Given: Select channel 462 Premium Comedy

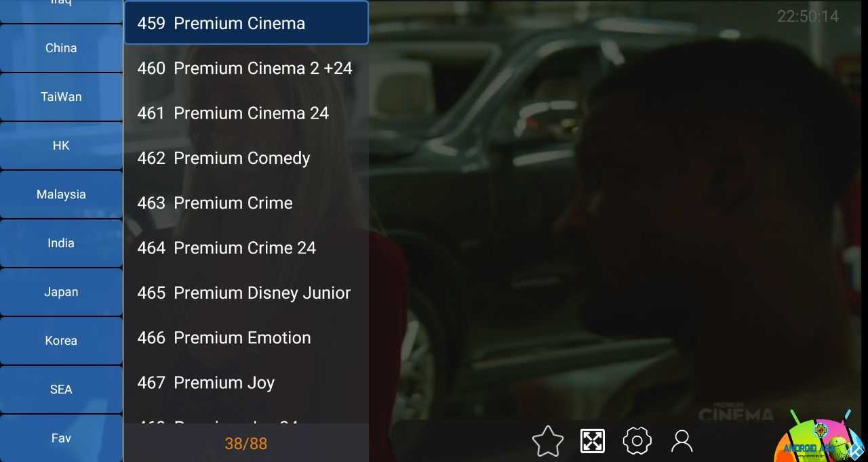Looking at the screenshot, I should (246, 158).
